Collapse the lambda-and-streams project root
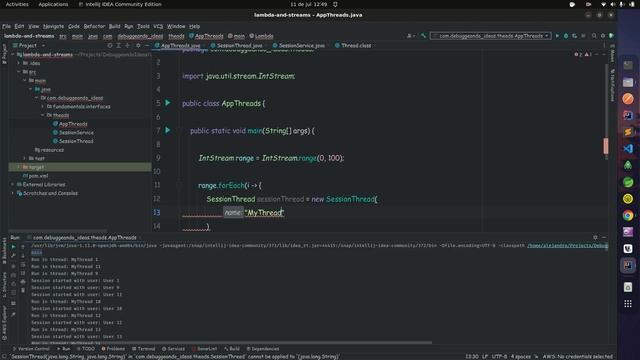 click(x=13, y=54)
